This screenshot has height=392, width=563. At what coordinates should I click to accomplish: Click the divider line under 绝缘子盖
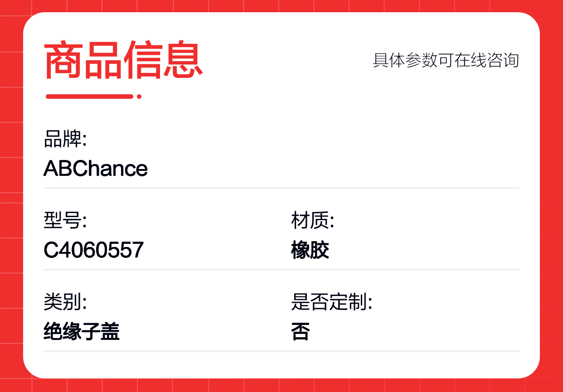coord(281,351)
